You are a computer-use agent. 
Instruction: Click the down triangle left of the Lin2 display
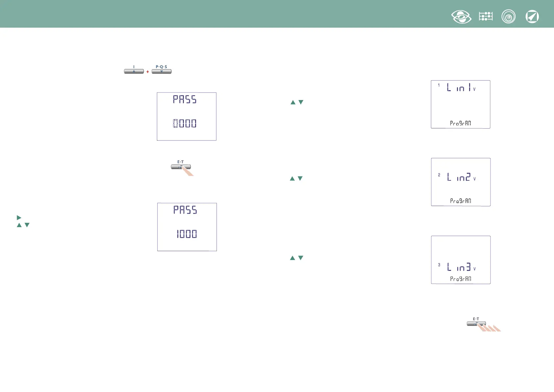pos(300,178)
